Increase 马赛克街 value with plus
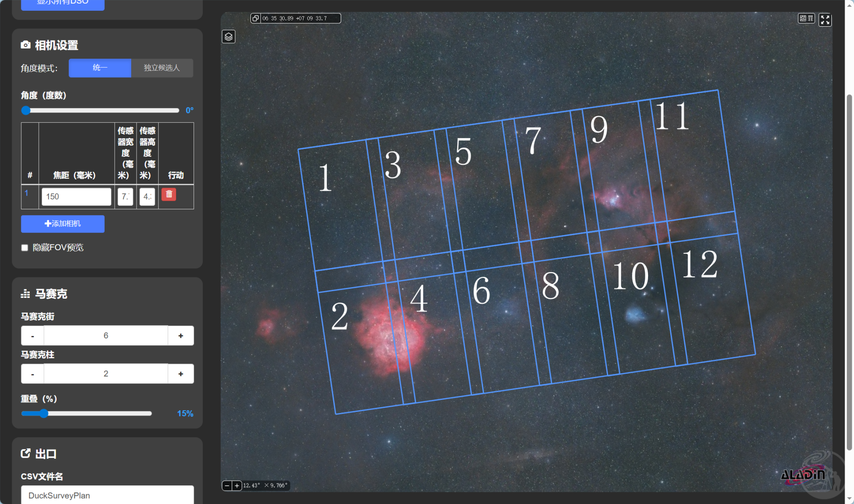Screen dimensions: 854x504 [181, 336]
